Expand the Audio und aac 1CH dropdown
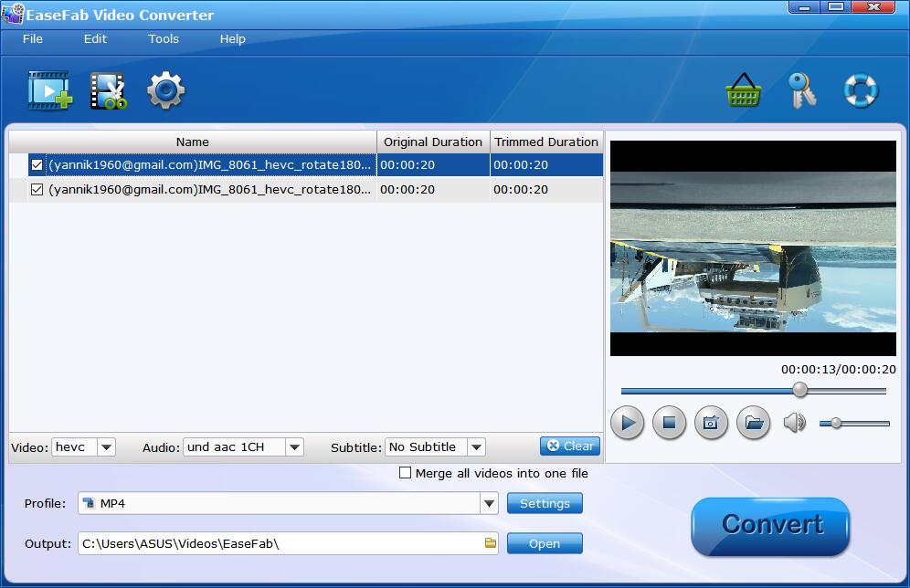 pyautogui.click(x=294, y=447)
